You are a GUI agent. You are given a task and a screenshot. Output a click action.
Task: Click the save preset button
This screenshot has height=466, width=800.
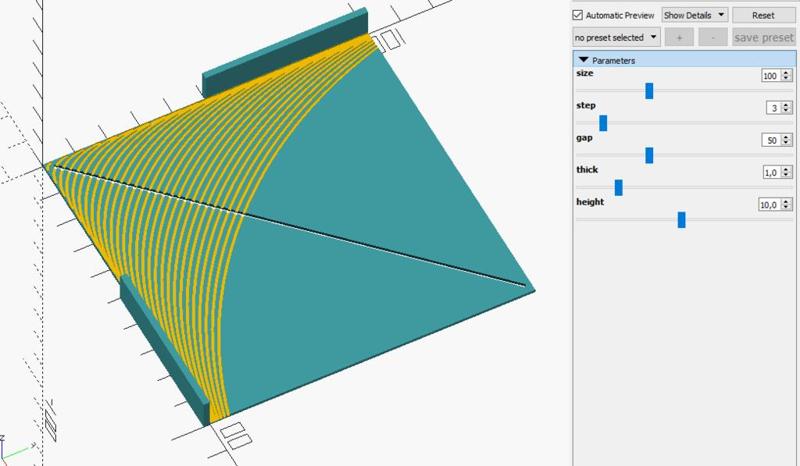pos(764,37)
